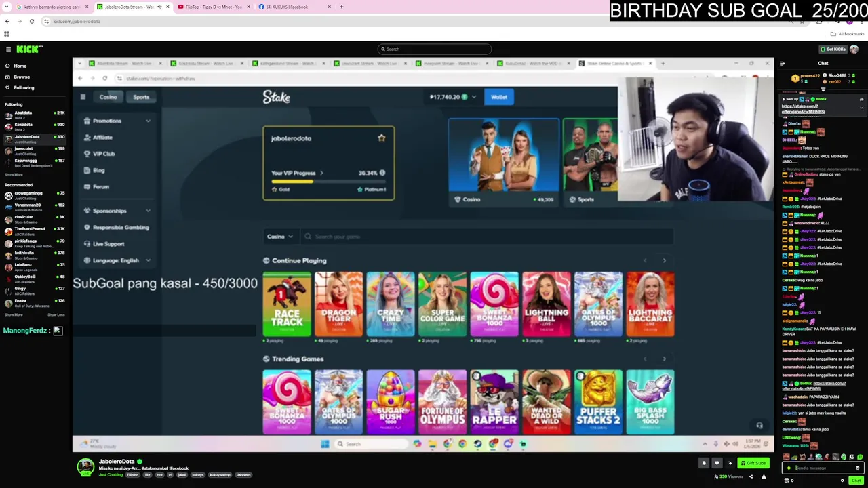Open TheBurntPeanut recommended channel
The height and width of the screenshot is (488, 868).
click(x=34, y=230)
